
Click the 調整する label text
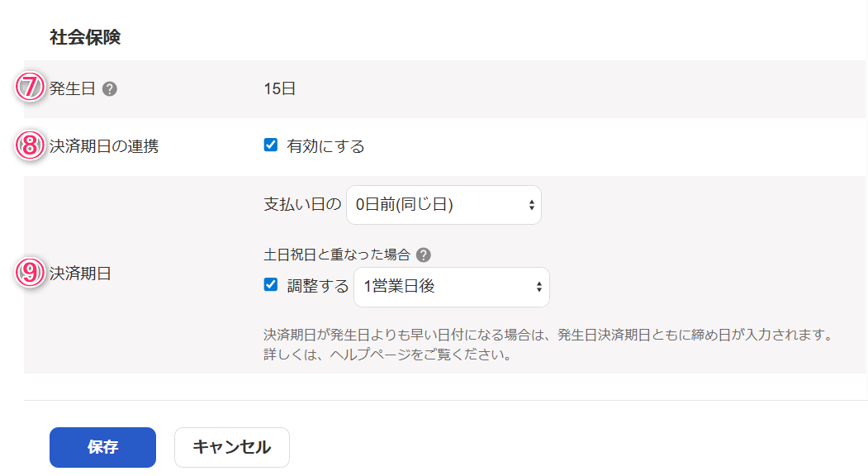[x=318, y=286]
